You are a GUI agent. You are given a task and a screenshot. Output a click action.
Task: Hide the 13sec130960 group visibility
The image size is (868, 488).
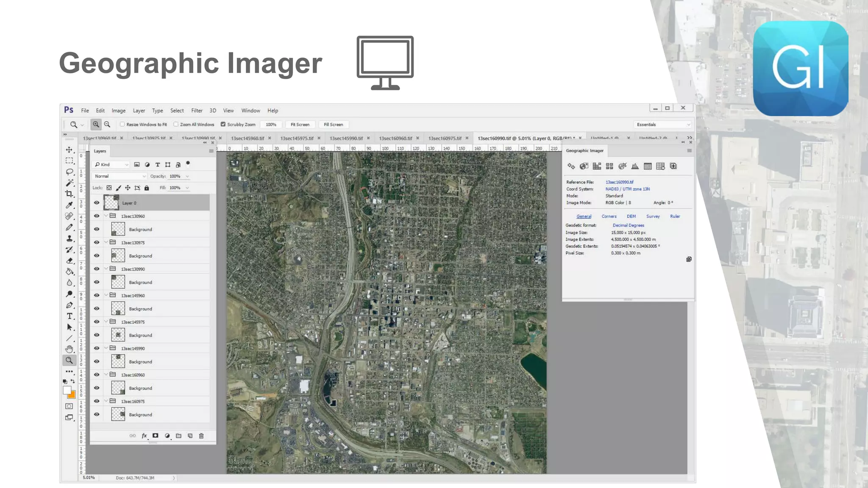coord(97,216)
